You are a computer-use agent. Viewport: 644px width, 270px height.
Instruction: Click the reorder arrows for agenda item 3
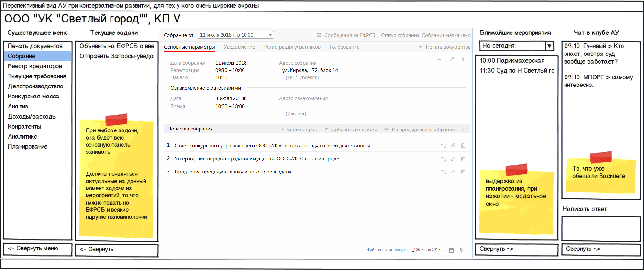pos(443,172)
